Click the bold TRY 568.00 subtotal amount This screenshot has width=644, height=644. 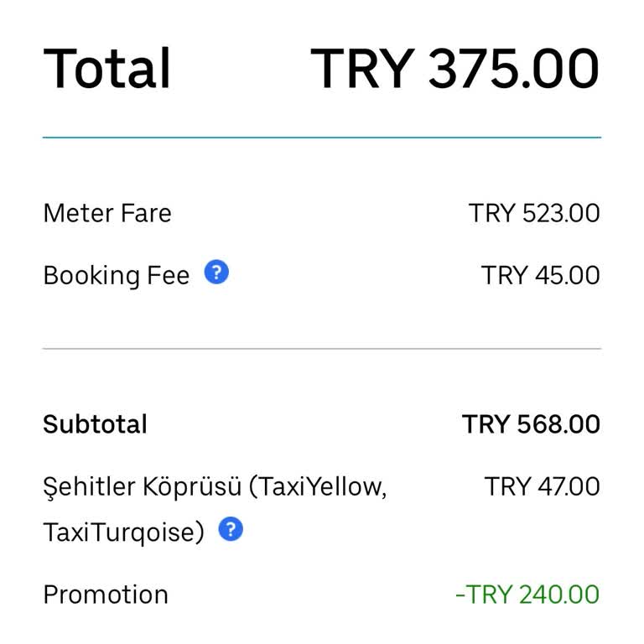tap(531, 424)
